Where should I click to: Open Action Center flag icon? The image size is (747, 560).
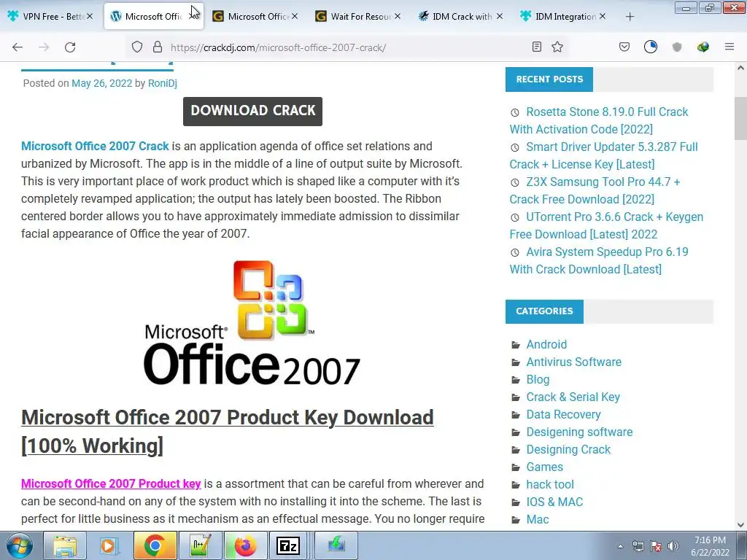point(656,546)
